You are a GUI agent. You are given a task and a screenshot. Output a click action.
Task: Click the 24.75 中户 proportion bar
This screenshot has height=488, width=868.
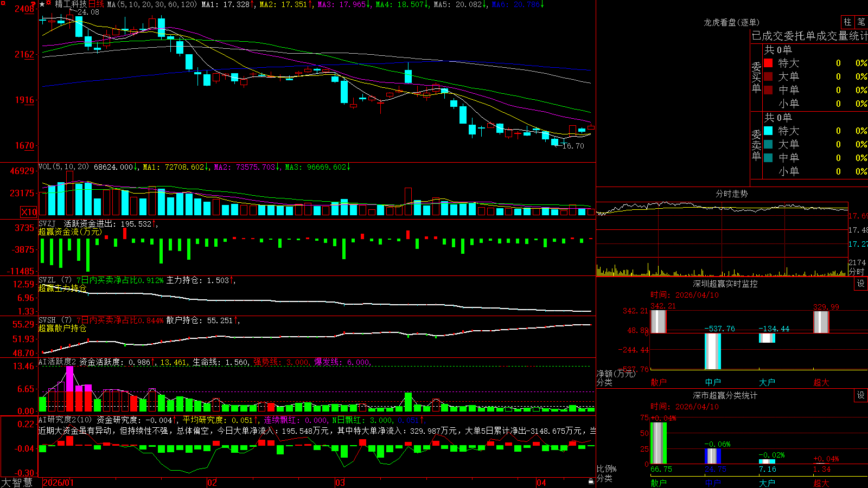click(x=712, y=456)
